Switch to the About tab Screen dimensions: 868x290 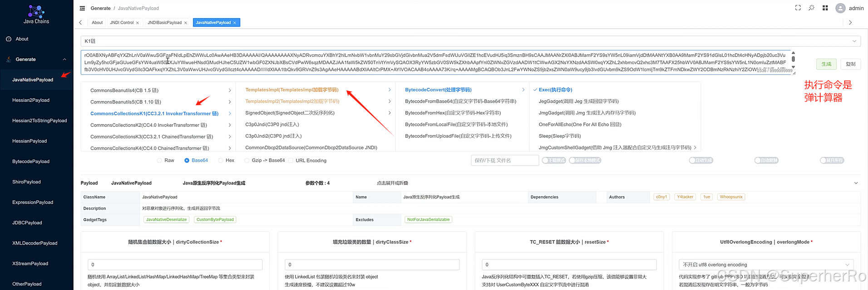97,23
